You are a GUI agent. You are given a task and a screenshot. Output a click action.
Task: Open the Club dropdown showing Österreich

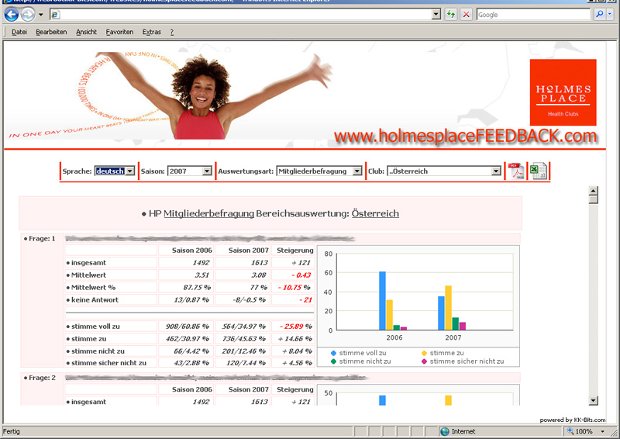[x=444, y=171]
